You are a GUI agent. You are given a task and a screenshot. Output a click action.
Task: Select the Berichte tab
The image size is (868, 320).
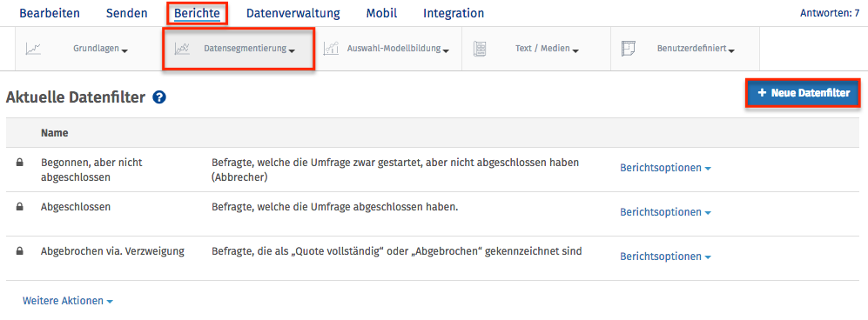(197, 13)
